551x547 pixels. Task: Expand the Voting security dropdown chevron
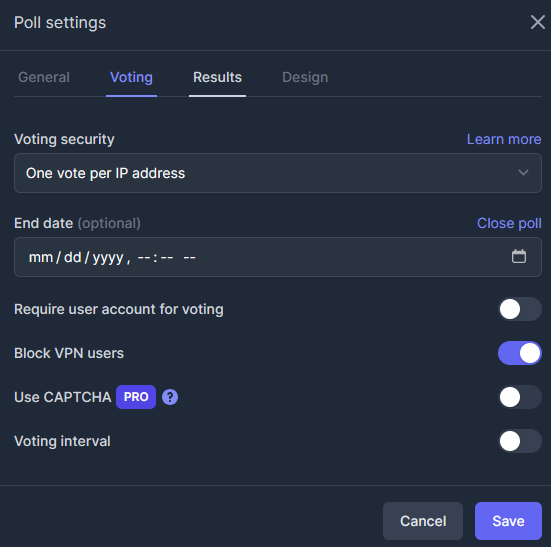[523, 173]
